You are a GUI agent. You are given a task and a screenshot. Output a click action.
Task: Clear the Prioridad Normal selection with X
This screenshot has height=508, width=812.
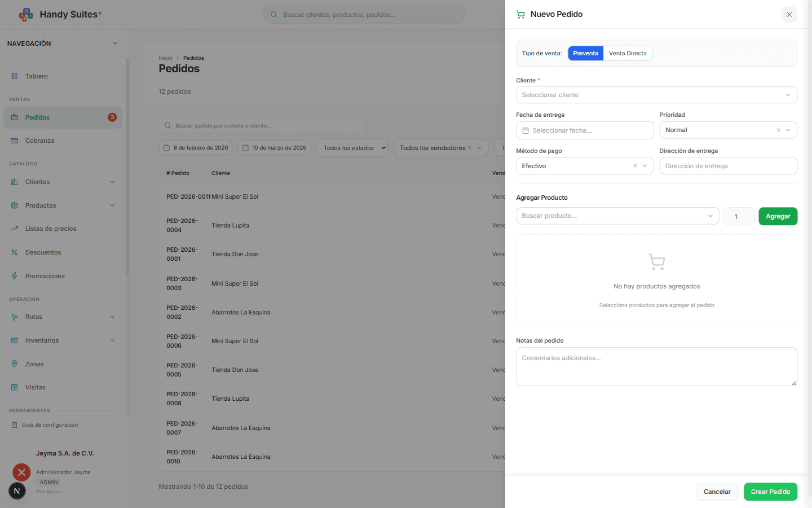click(778, 130)
